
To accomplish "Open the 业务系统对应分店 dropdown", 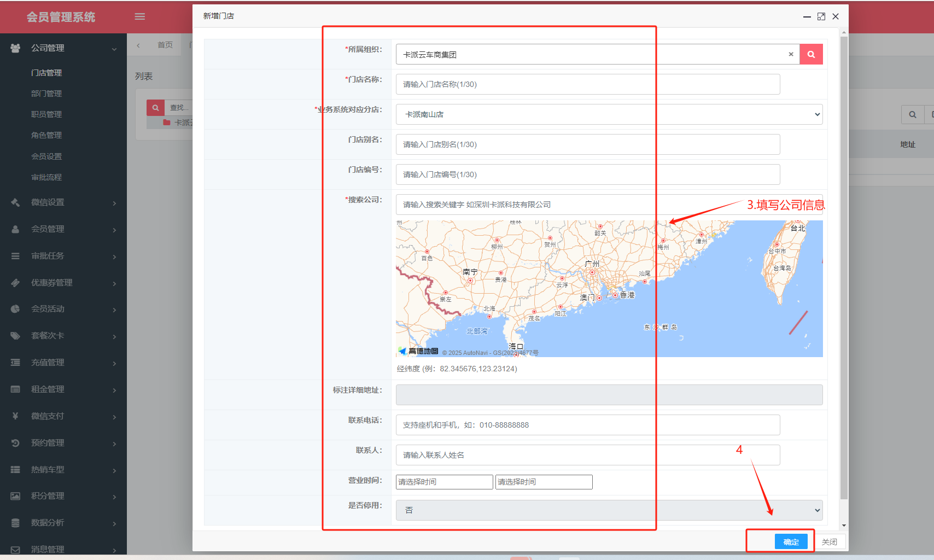I will (609, 114).
